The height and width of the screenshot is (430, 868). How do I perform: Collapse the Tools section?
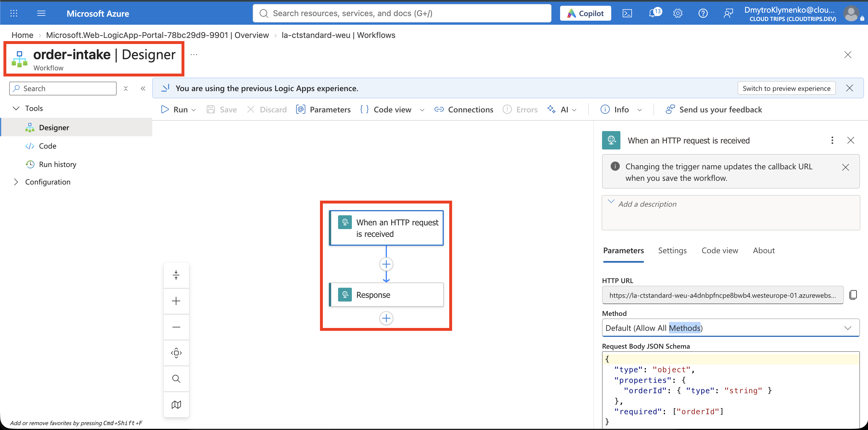tap(16, 108)
